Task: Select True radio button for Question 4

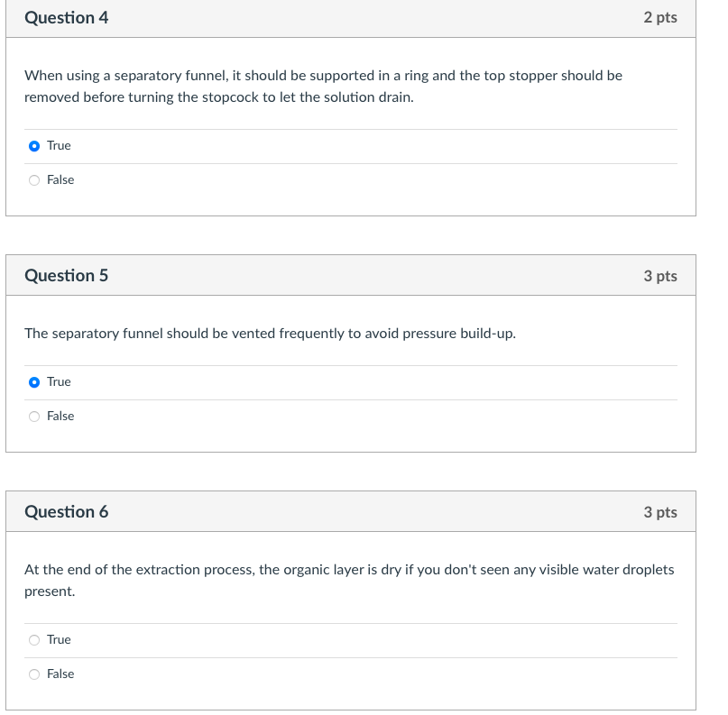Action: 34,146
